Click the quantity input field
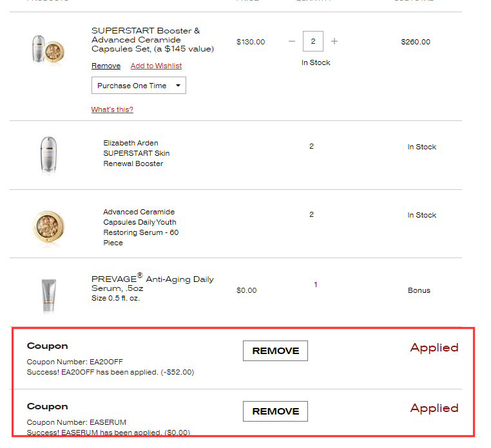The height and width of the screenshot is (448, 491). tap(313, 42)
